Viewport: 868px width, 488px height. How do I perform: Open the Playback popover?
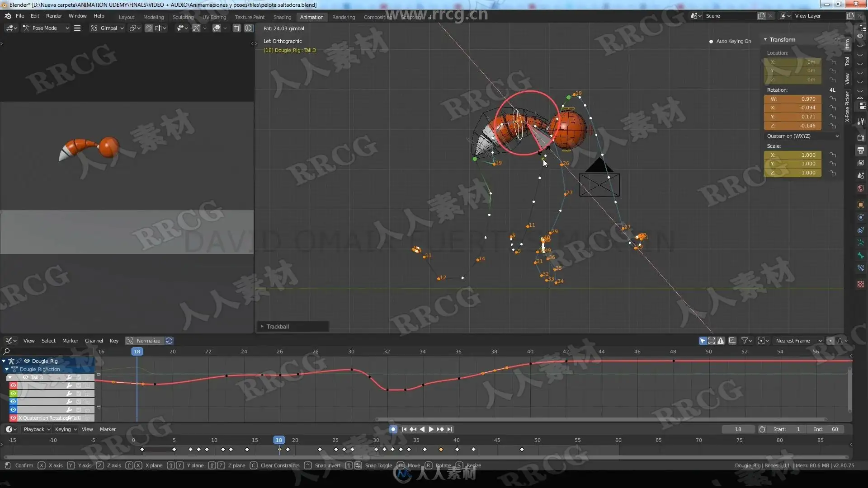[x=37, y=429]
